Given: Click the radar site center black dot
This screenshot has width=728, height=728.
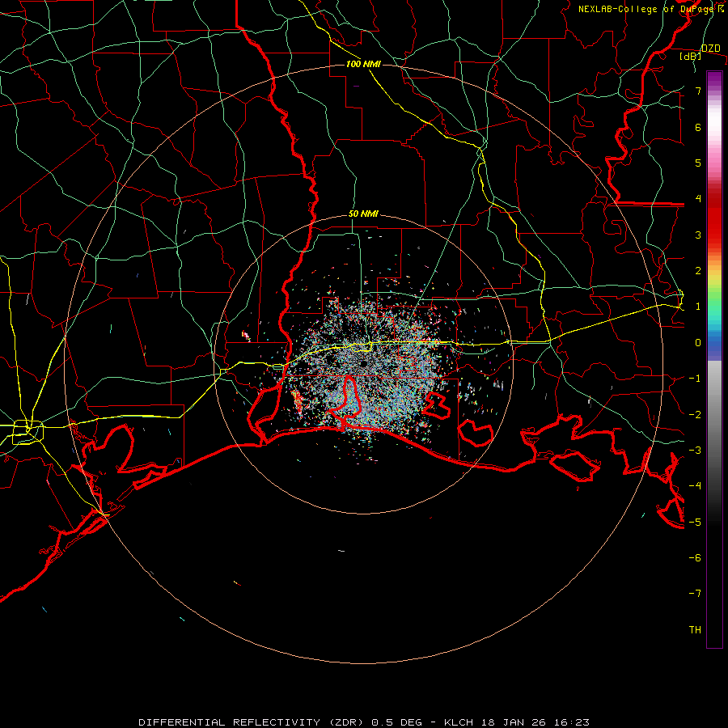Looking at the screenshot, I should pos(363,363).
